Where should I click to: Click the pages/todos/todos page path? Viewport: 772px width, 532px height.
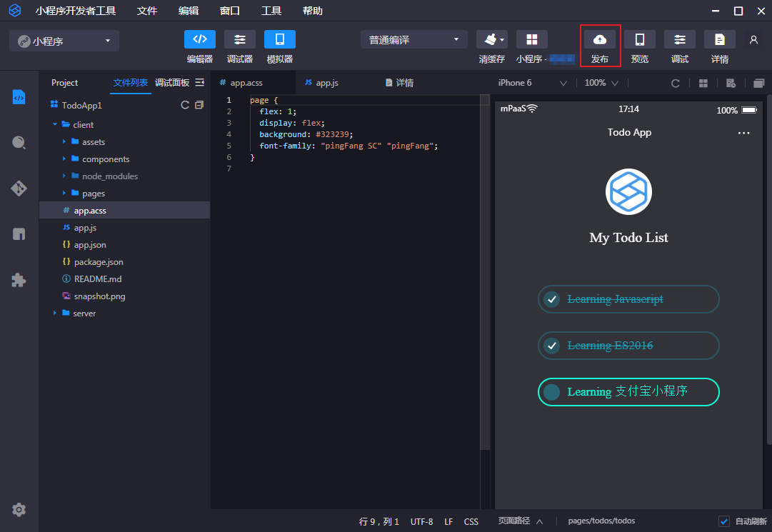coord(601,521)
